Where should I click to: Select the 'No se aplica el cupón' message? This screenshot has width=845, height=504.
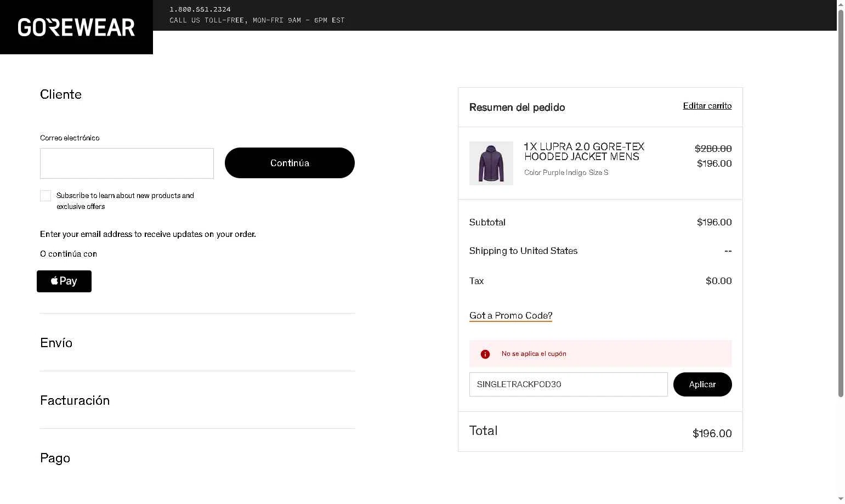[x=534, y=354]
